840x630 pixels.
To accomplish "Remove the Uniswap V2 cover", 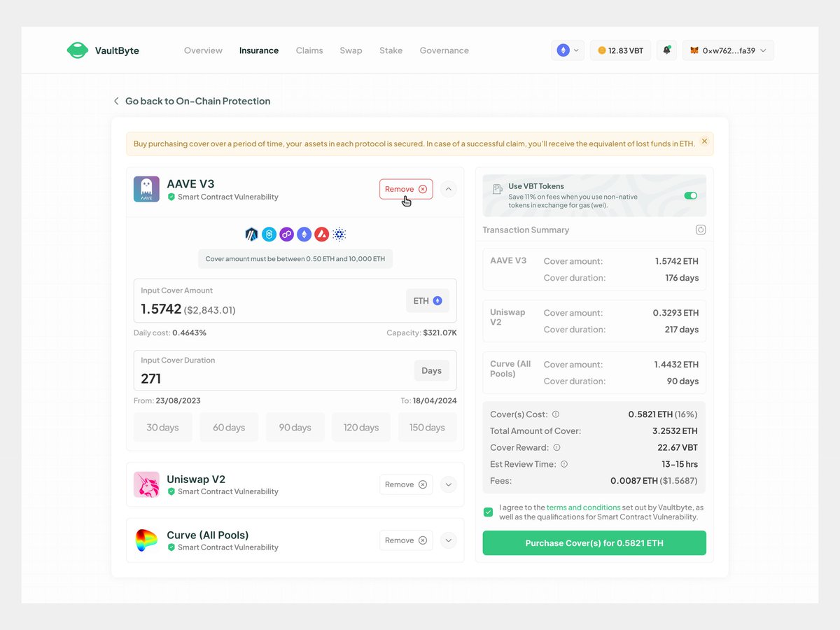I will 406,484.
